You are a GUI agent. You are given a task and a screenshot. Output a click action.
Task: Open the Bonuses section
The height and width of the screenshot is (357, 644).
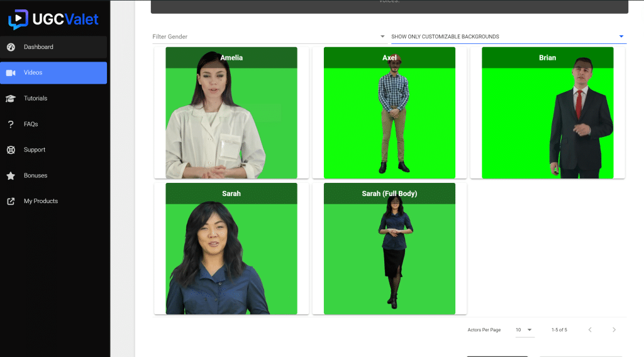pos(53,175)
